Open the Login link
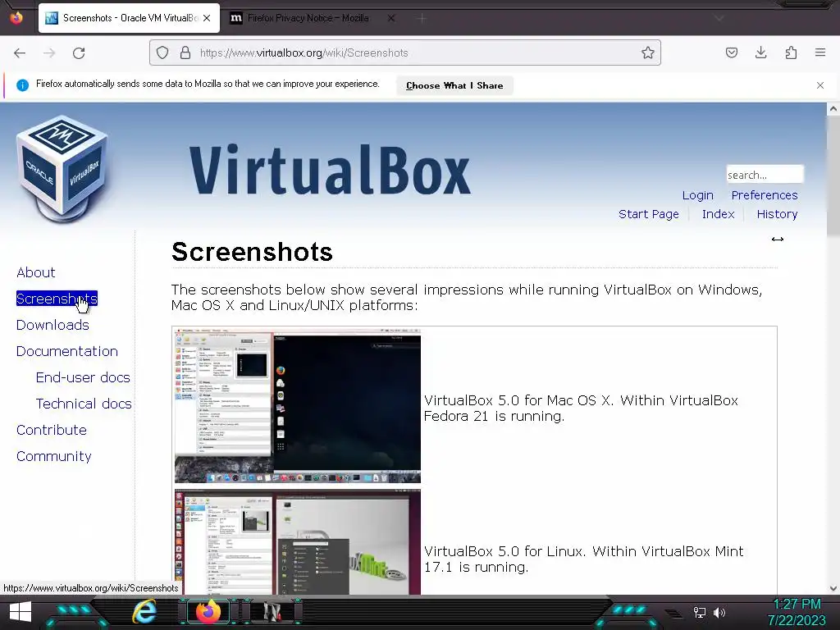The height and width of the screenshot is (630, 840). (697, 195)
